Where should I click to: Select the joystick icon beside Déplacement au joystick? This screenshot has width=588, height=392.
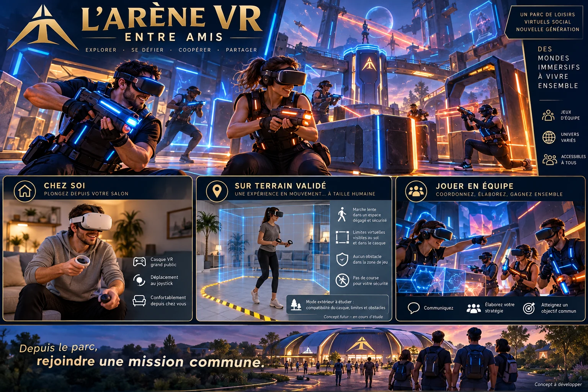point(139,280)
